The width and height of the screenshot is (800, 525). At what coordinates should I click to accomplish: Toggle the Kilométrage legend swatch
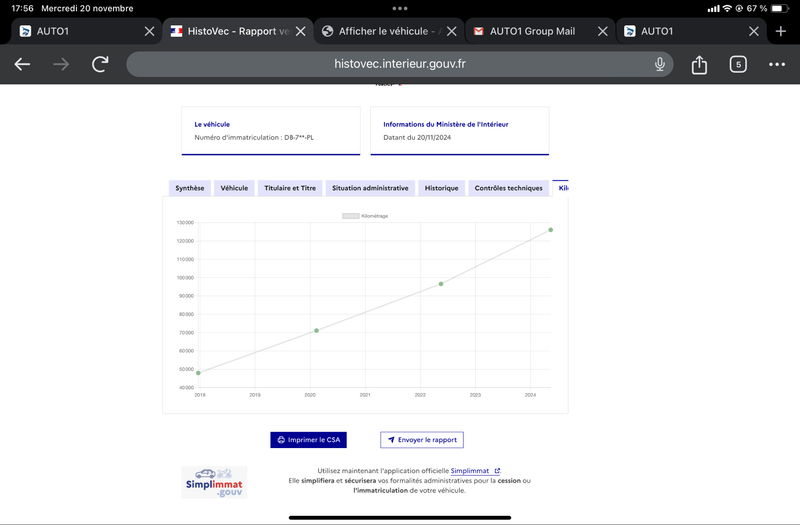coord(351,216)
